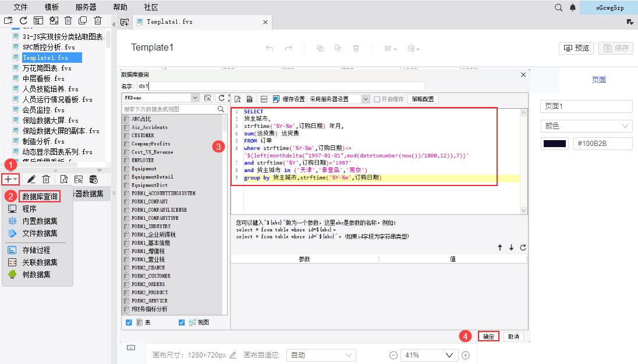Toggle the 开启缓存 checkbox

point(377,99)
